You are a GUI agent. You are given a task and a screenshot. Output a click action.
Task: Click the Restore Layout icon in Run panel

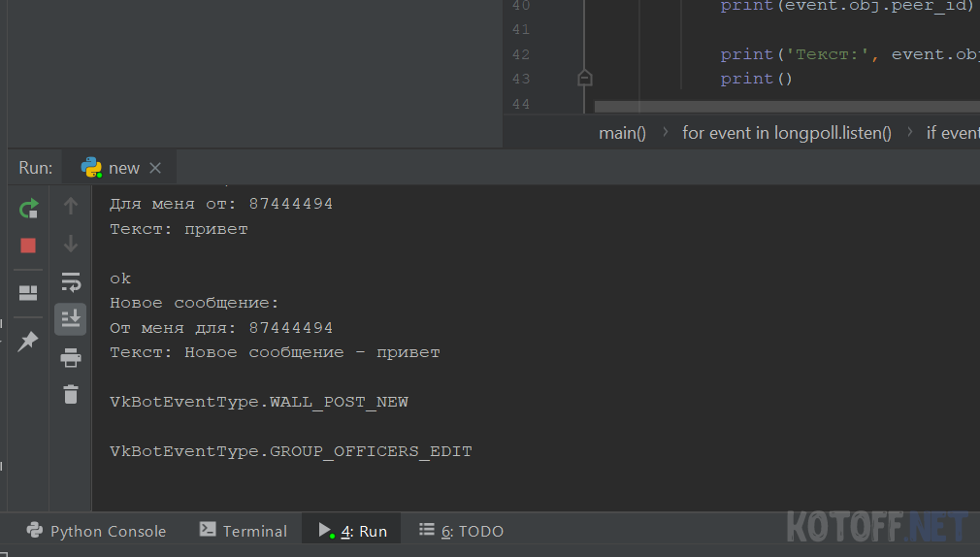click(x=28, y=293)
